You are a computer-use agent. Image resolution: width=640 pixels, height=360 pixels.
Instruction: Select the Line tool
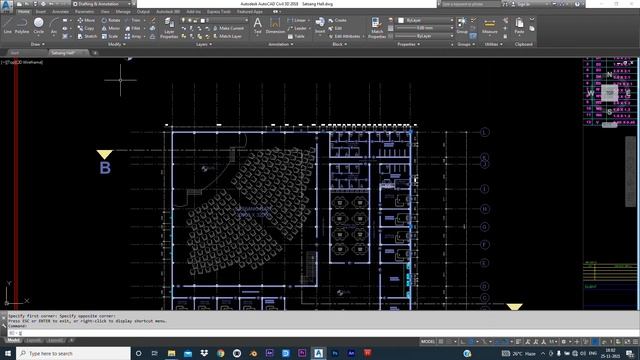[8, 26]
